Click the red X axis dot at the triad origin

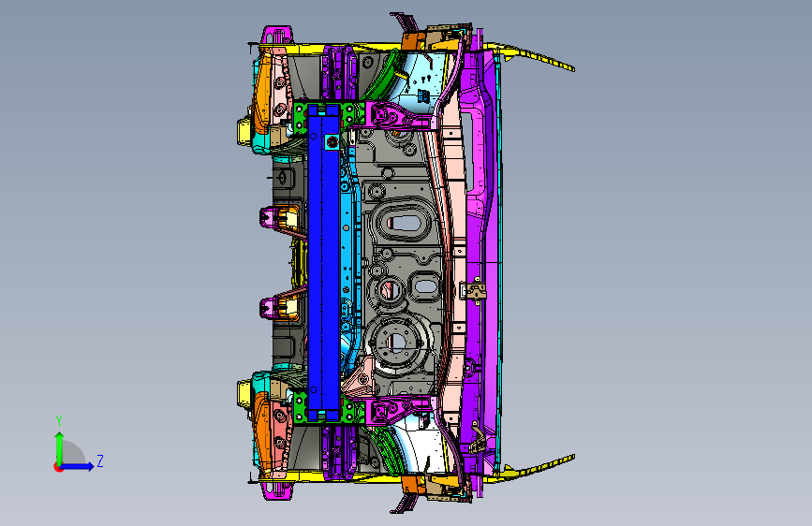tap(57, 467)
